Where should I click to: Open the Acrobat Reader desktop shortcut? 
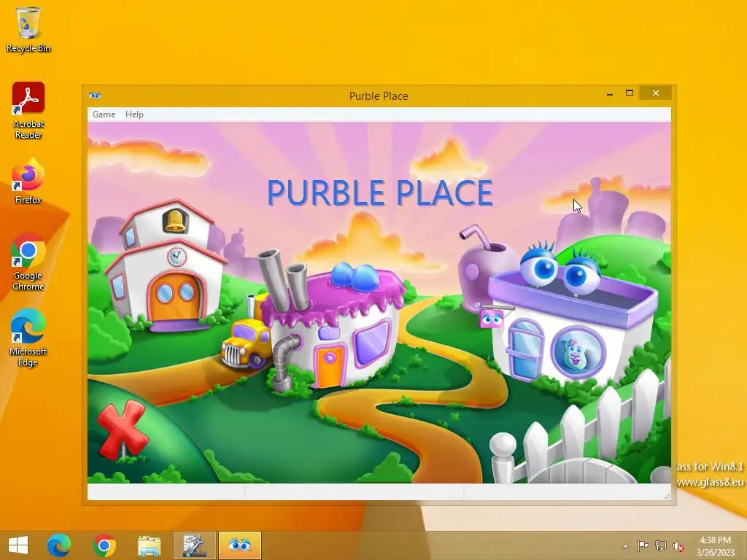[28, 111]
